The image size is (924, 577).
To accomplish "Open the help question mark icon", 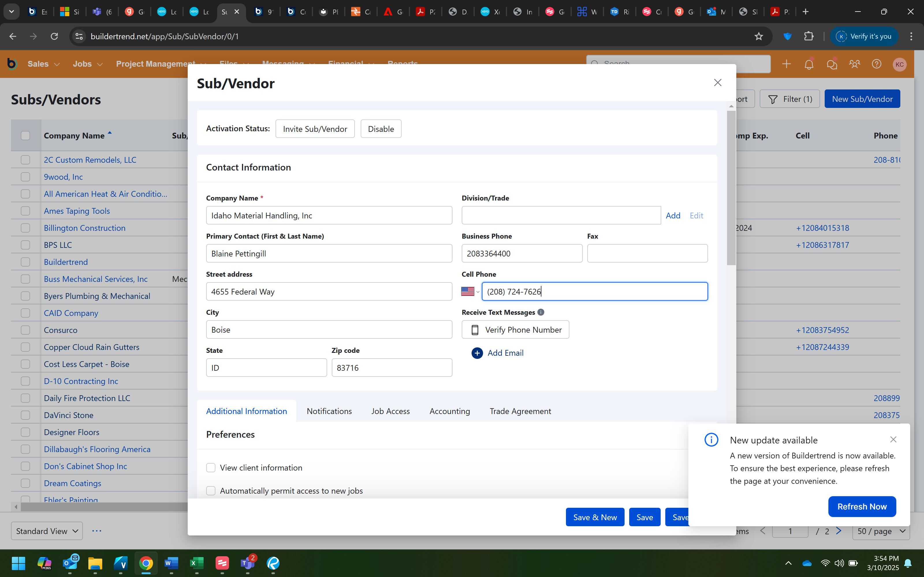I will [x=877, y=64].
